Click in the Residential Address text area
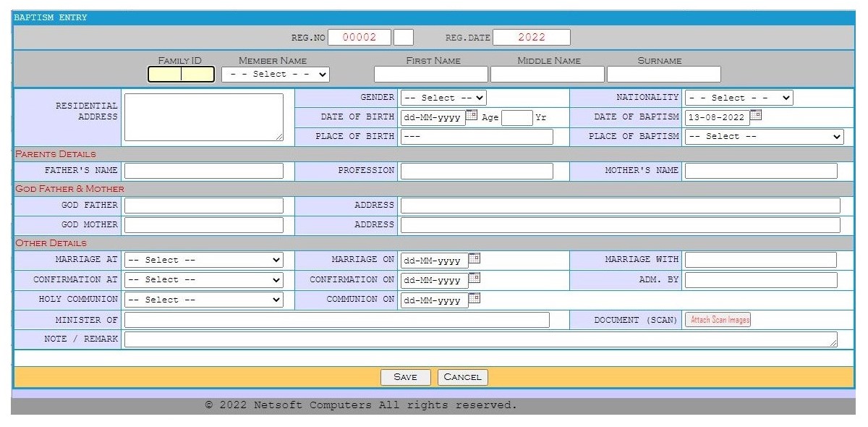Image resolution: width=868 pixels, height=427 pixels. [203, 117]
